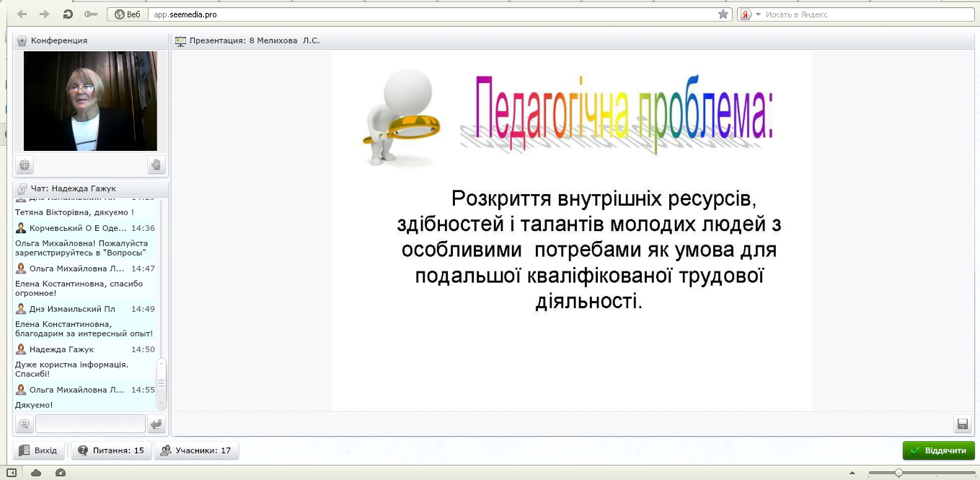Toggle turbo speed gauge in status bar

(x=61, y=472)
